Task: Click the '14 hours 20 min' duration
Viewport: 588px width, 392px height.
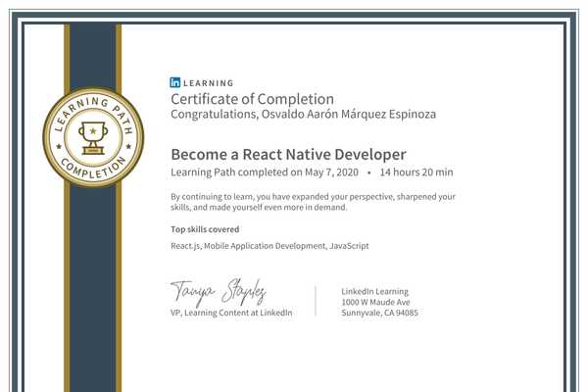Action: [416, 172]
